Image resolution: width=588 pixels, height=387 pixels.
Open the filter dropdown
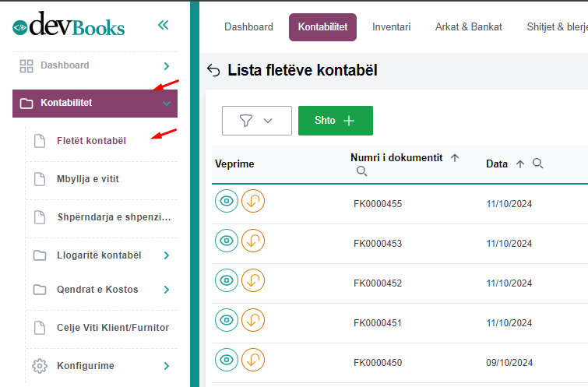(x=256, y=121)
